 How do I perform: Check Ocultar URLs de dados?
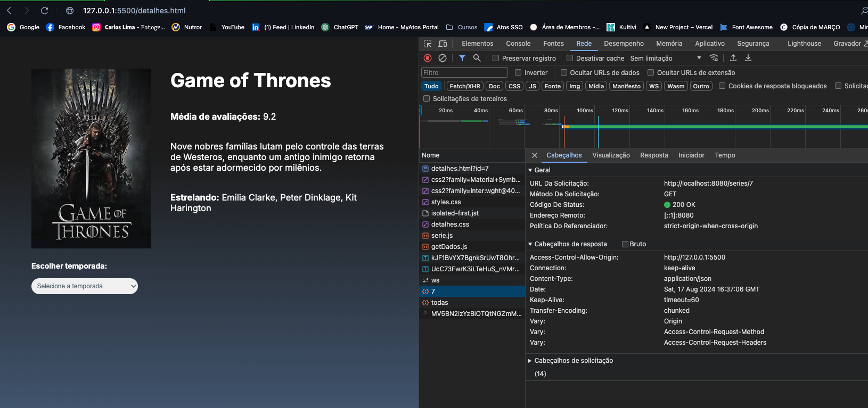[x=564, y=72]
